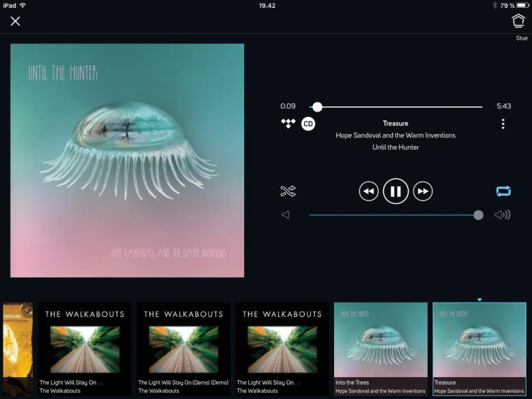Toggle shuffle playback
The height and width of the screenshot is (399, 532).
(288, 191)
